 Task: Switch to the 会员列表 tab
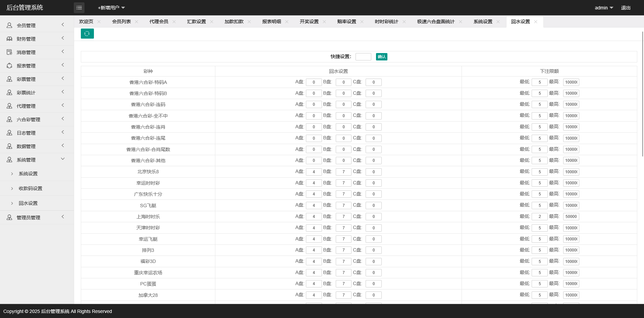click(121, 21)
